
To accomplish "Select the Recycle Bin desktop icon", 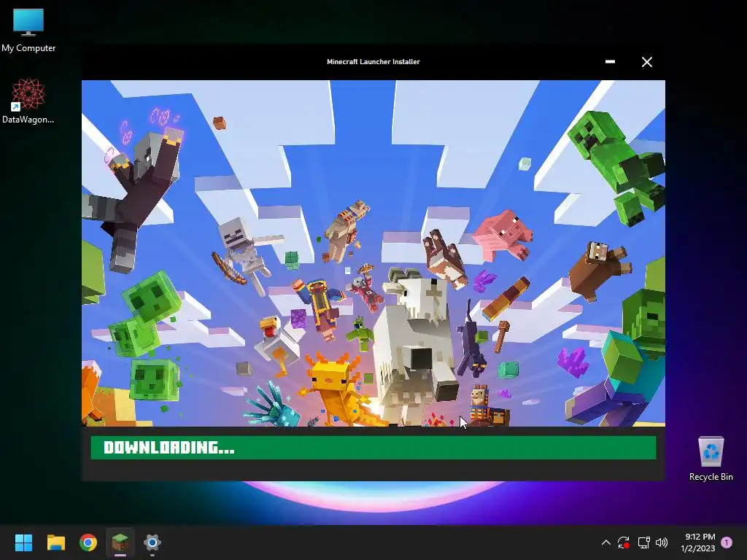I will pyautogui.click(x=711, y=459).
